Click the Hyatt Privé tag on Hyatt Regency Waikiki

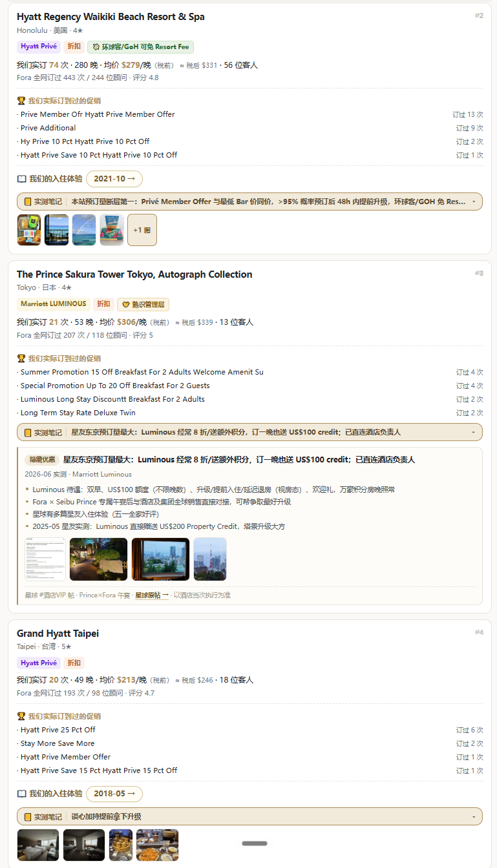pos(39,46)
